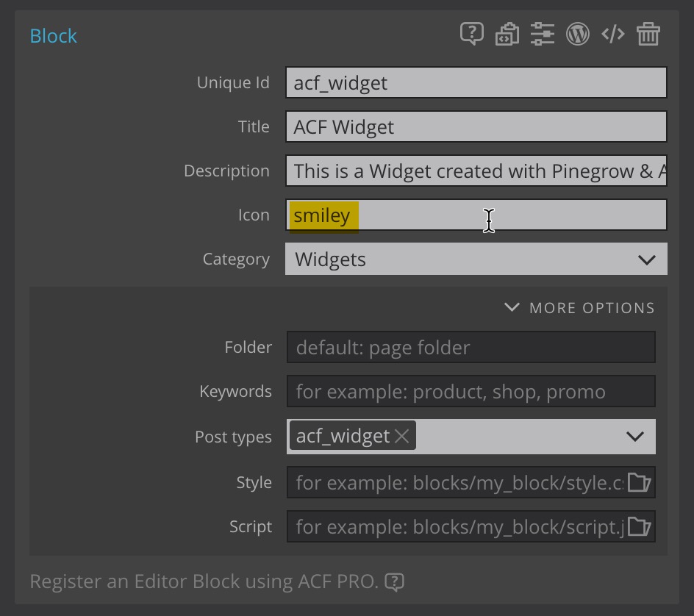
Task: Remove the acf_widget post type tag
Action: (x=402, y=437)
